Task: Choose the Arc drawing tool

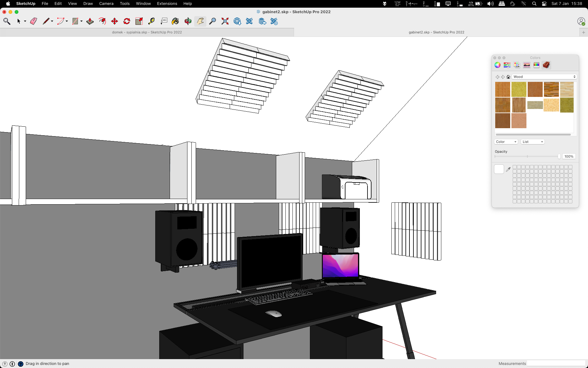Action: (61, 21)
